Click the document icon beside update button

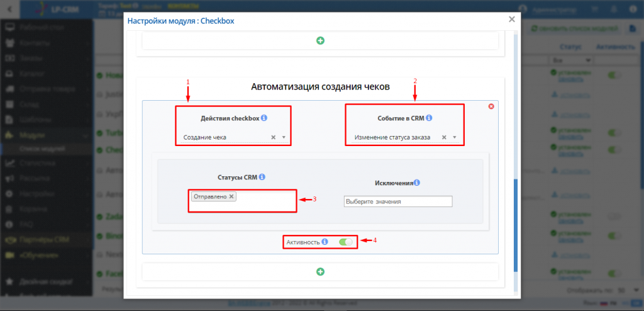(x=633, y=29)
